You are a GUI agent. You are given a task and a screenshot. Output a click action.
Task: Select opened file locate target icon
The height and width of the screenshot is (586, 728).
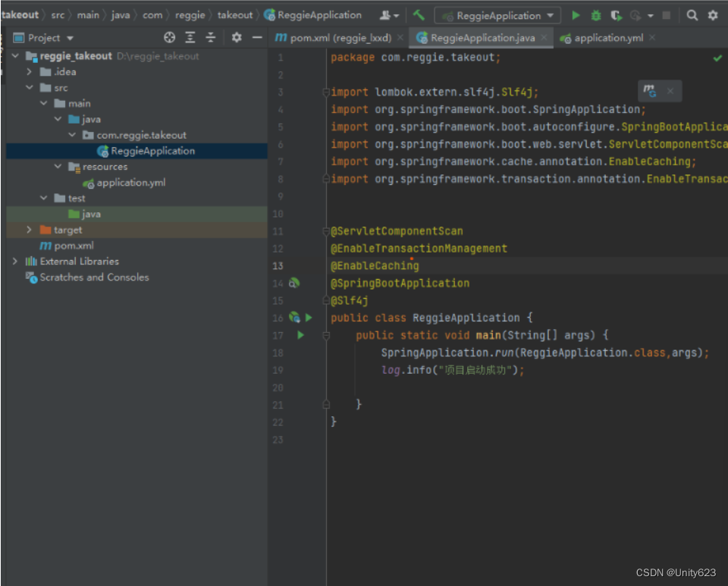(x=169, y=38)
